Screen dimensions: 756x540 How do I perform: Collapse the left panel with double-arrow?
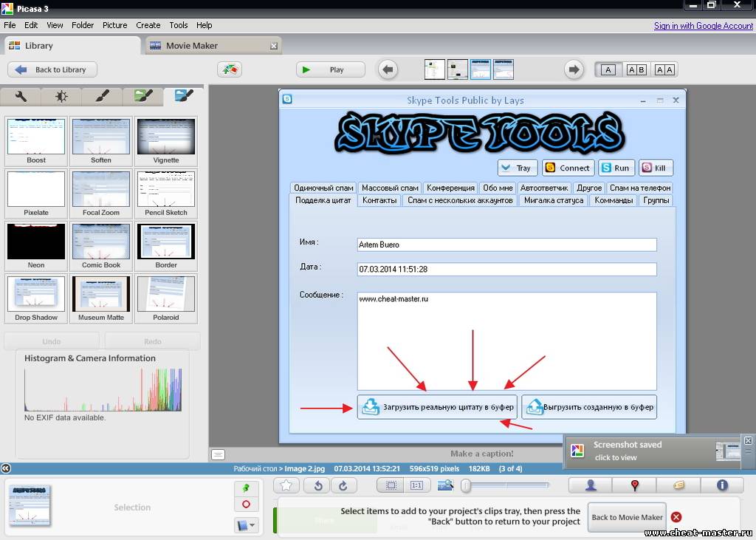[x=6, y=468]
